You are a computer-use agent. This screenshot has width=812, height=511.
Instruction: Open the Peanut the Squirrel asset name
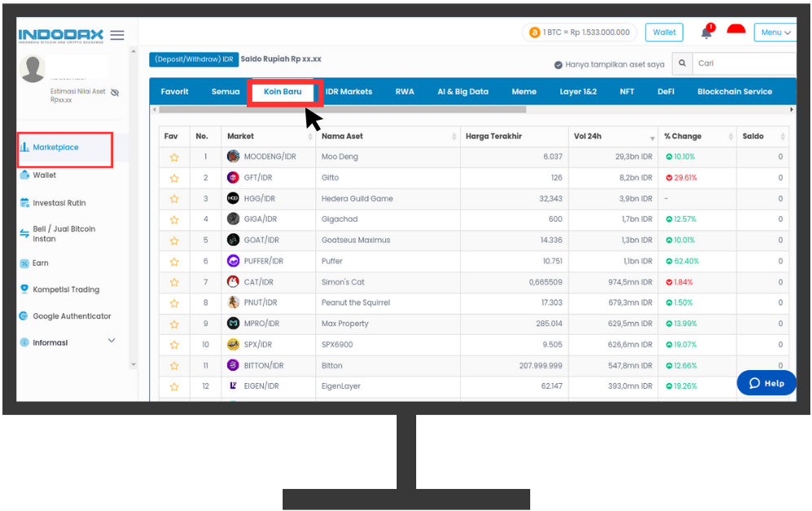(355, 302)
